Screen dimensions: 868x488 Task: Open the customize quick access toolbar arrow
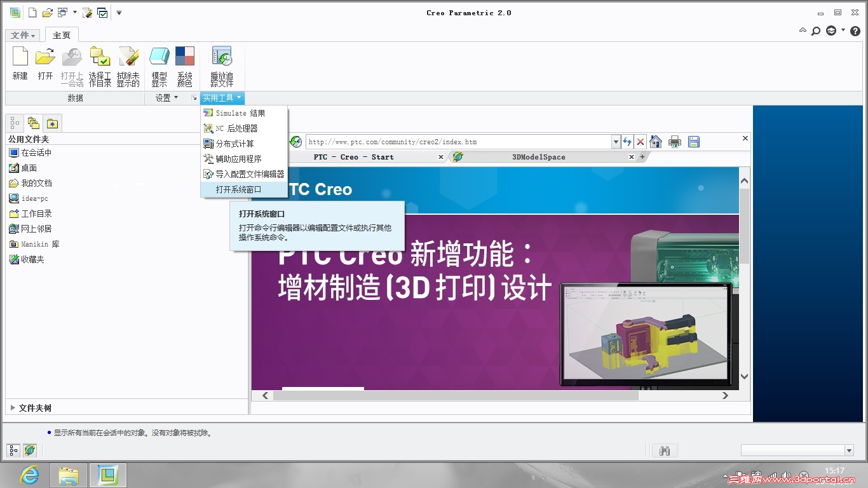[119, 13]
